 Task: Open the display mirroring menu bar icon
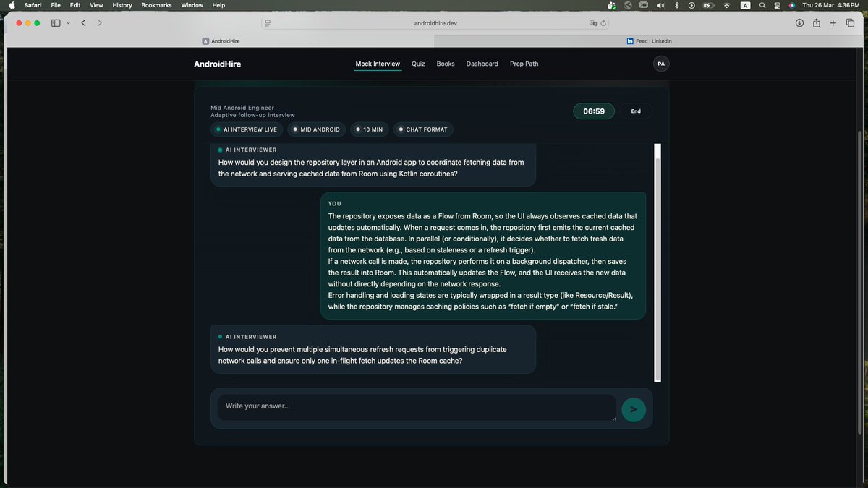(x=643, y=5)
